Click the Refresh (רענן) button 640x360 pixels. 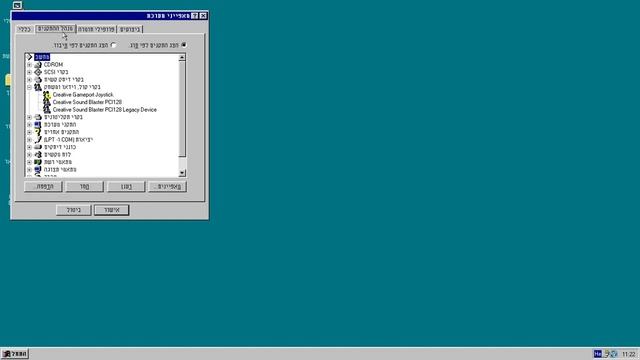tap(126, 187)
